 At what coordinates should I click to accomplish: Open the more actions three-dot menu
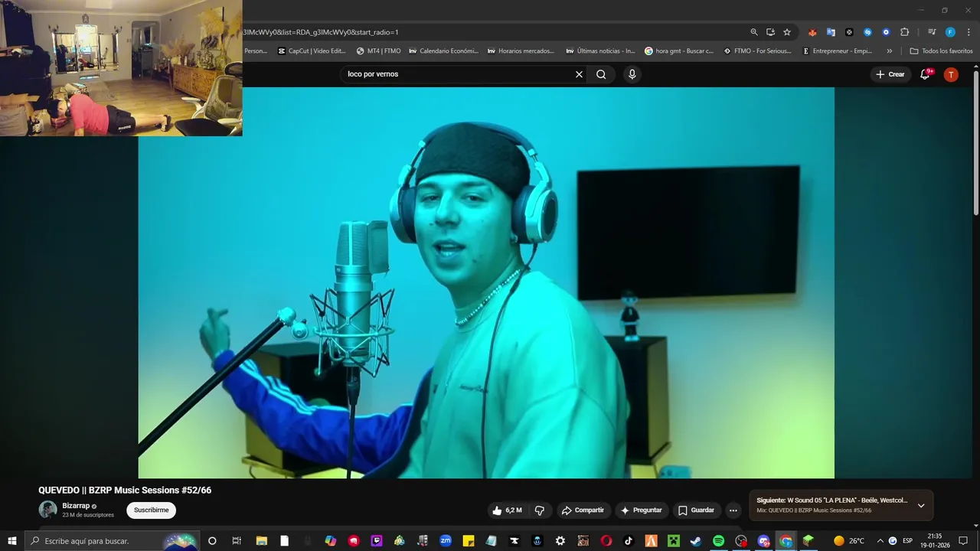point(733,510)
